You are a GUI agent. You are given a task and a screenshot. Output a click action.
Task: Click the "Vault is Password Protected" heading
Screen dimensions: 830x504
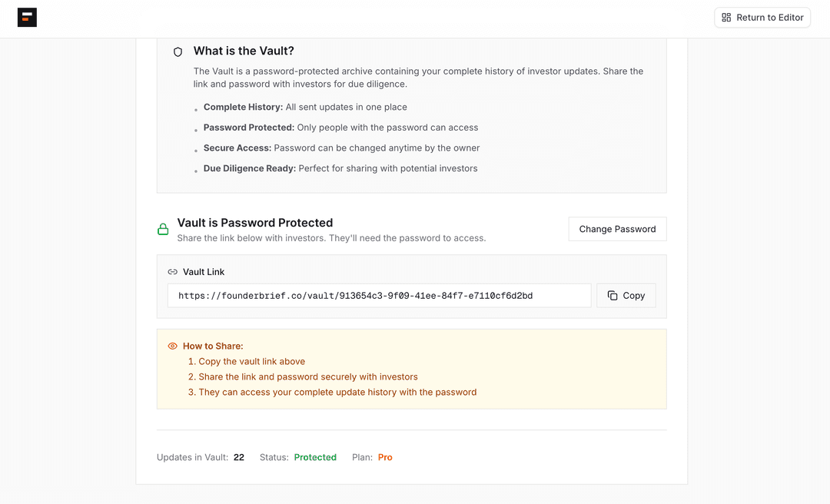[254, 223]
